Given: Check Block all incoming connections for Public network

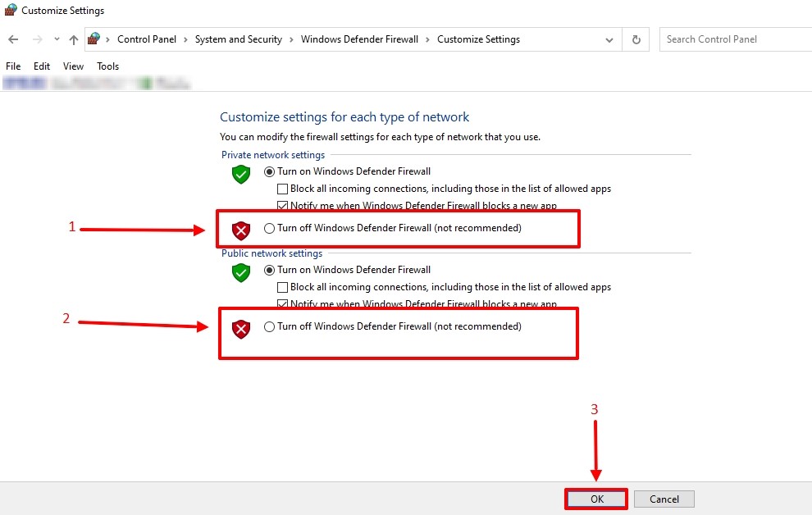Looking at the screenshot, I should click(282, 287).
